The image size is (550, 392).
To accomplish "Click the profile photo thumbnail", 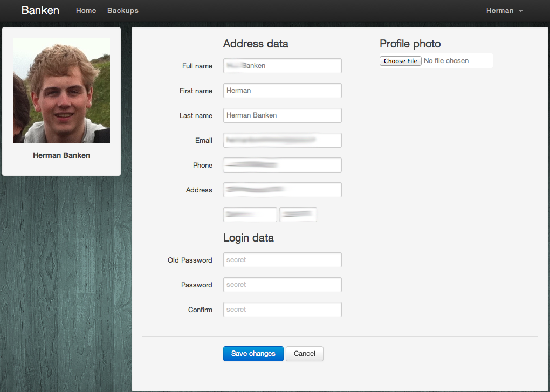I will 61,90.
